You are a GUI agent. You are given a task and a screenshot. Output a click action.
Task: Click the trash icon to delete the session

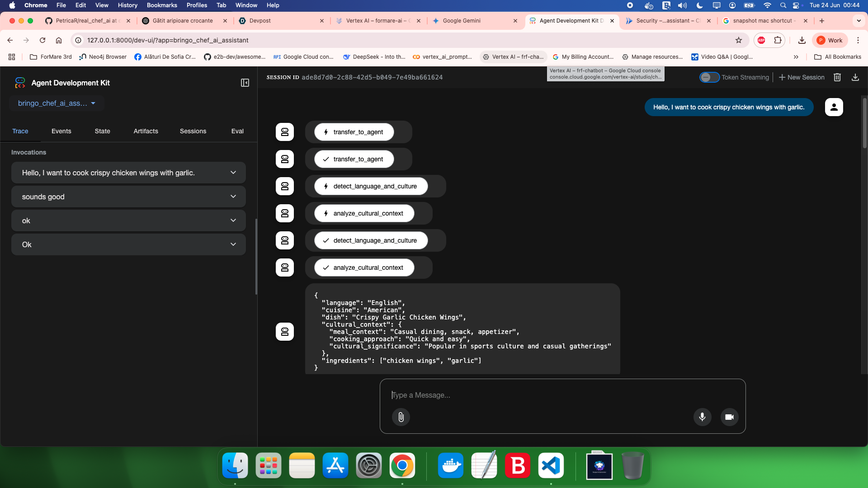coord(837,77)
